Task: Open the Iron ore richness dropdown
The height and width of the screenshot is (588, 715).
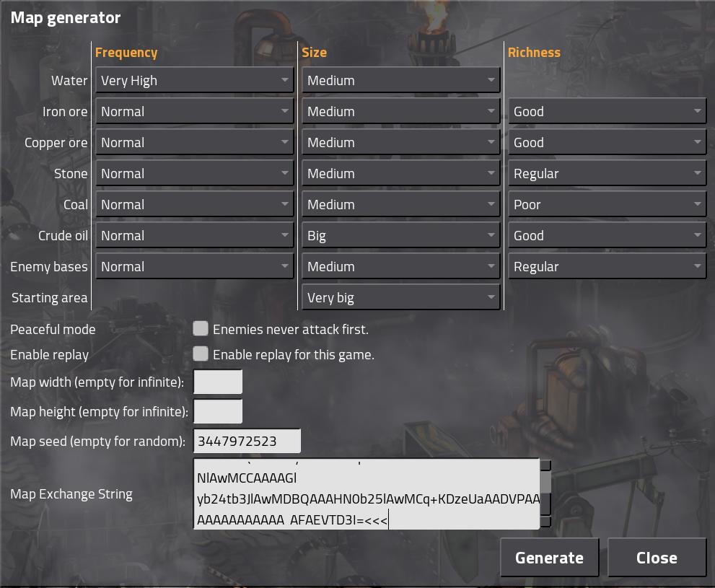Action: tap(607, 111)
